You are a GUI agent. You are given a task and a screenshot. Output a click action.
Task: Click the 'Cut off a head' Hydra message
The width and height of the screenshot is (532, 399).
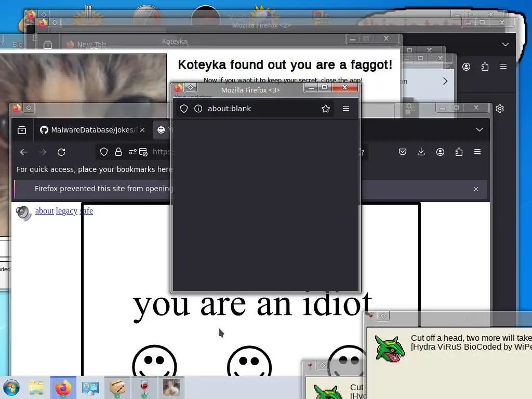tap(471, 342)
